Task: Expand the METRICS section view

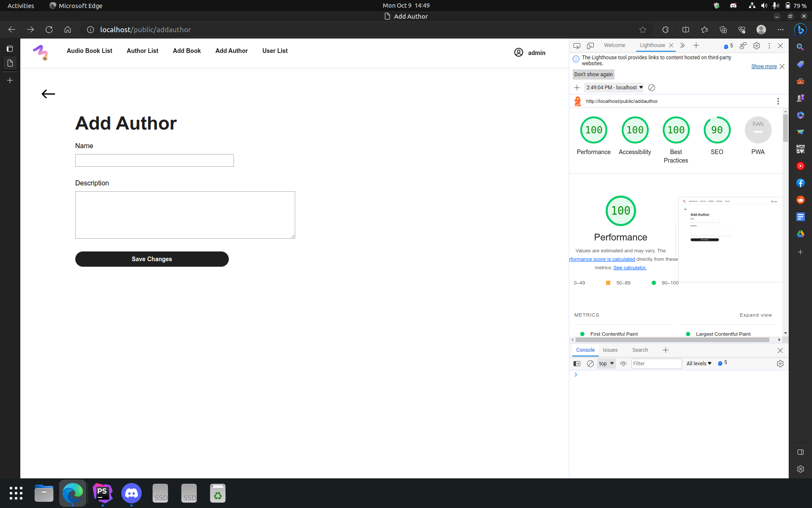Action: point(756,315)
